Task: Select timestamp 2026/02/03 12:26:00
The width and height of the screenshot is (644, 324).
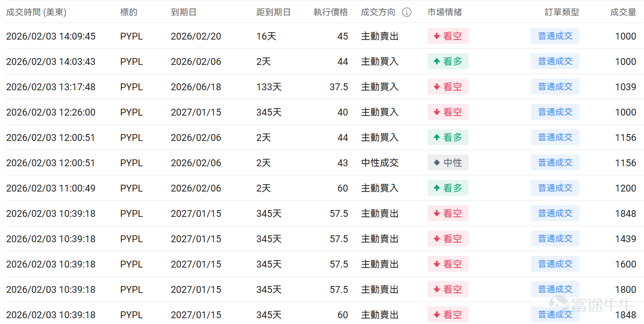Action: point(51,112)
